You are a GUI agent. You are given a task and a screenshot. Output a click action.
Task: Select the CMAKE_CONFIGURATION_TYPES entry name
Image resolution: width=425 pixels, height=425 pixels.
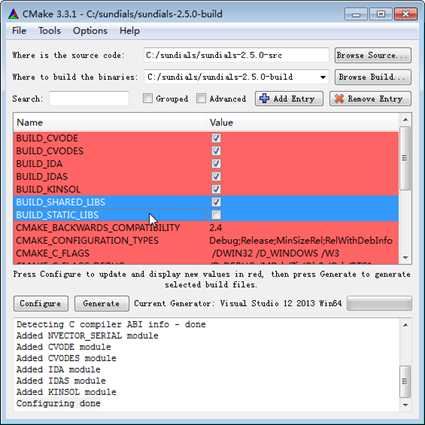coord(87,241)
